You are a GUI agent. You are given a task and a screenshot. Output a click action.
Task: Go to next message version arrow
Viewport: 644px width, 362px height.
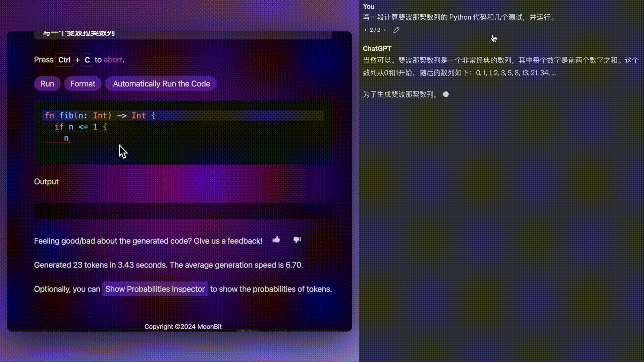click(x=385, y=30)
